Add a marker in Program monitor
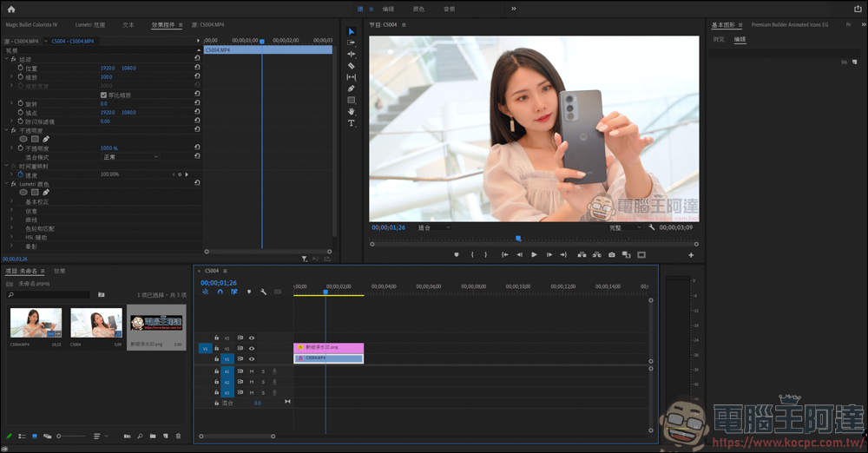Screen dimensions: 868x453 457,255
